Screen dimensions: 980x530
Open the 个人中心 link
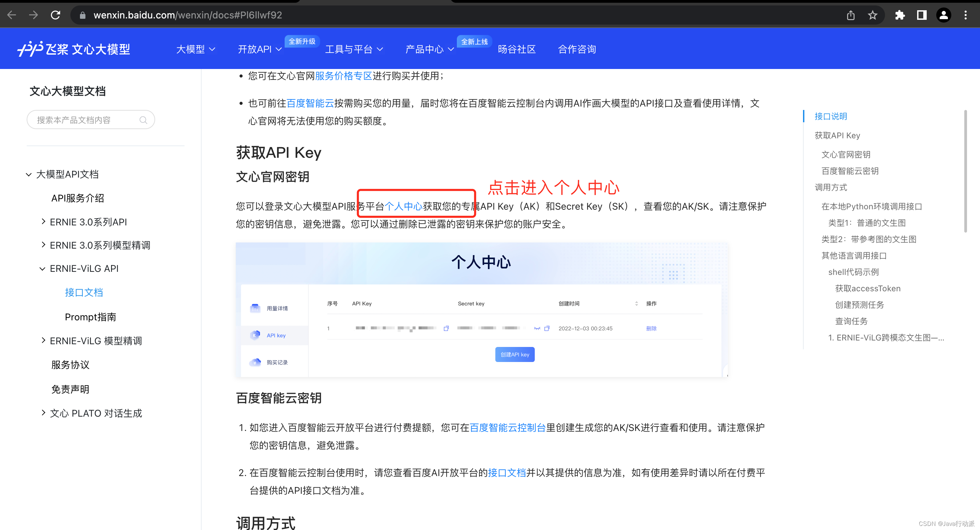point(403,207)
